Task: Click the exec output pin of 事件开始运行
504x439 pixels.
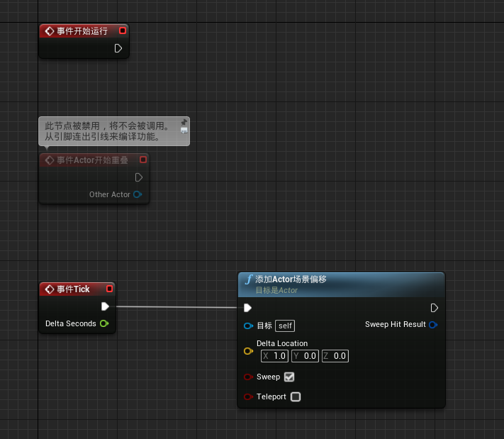Action: coord(118,48)
